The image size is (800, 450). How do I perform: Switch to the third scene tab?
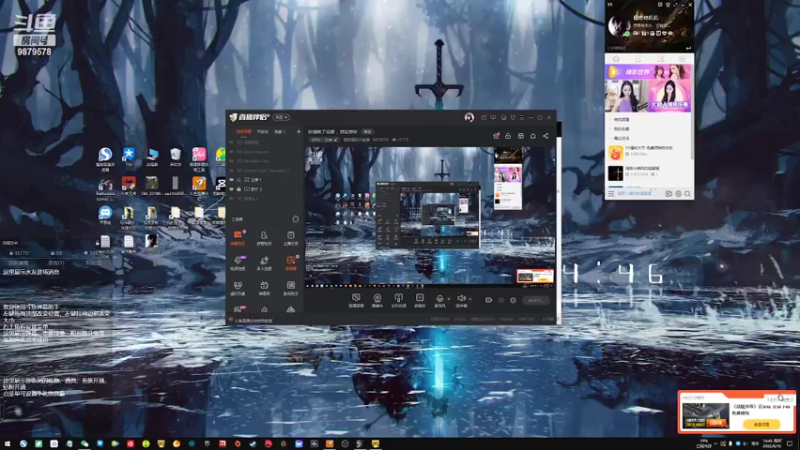280,132
